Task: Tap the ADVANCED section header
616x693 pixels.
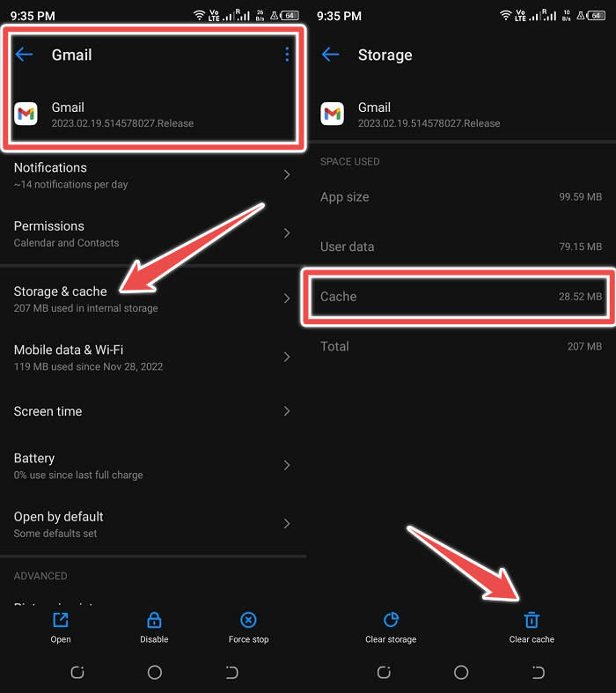Action: click(40, 576)
